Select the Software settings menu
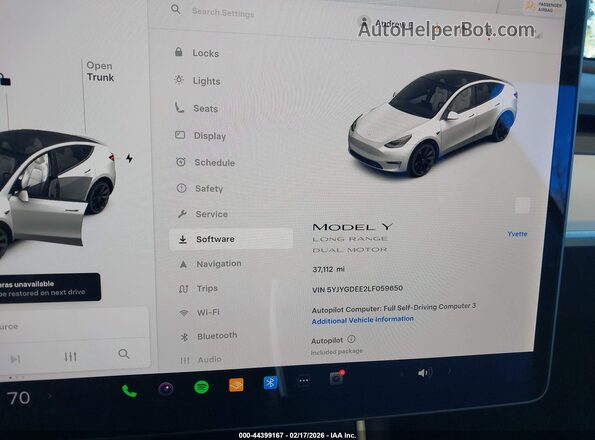This screenshot has width=595, height=440. point(231,239)
